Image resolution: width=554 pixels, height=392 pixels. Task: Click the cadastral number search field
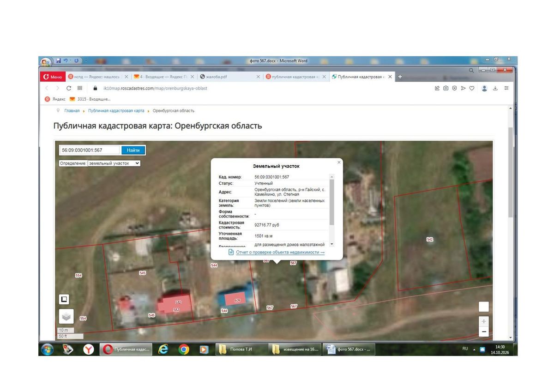click(90, 150)
